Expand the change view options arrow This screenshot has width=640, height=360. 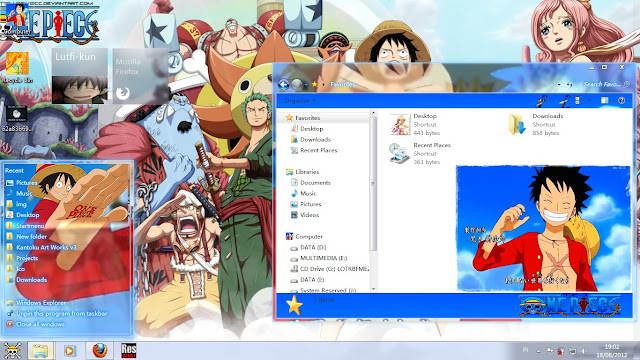pyautogui.click(x=589, y=100)
